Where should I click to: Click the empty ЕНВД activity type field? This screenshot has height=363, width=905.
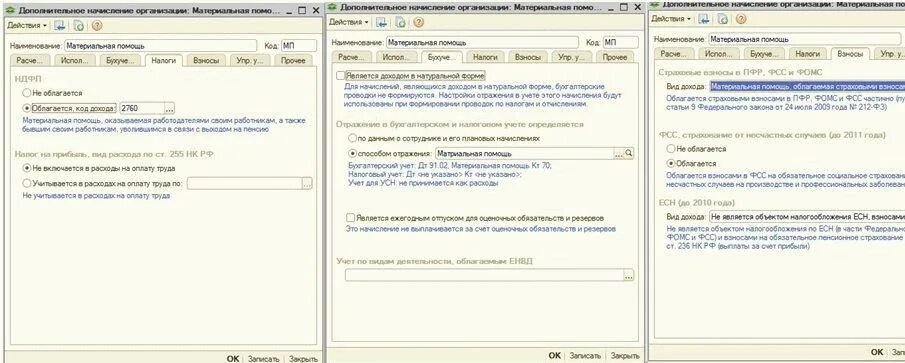[x=484, y=275]
